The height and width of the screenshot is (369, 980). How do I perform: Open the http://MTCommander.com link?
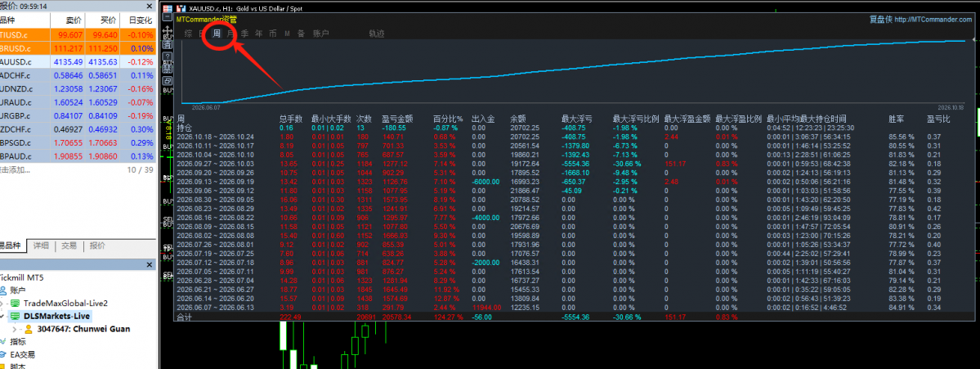933,20
